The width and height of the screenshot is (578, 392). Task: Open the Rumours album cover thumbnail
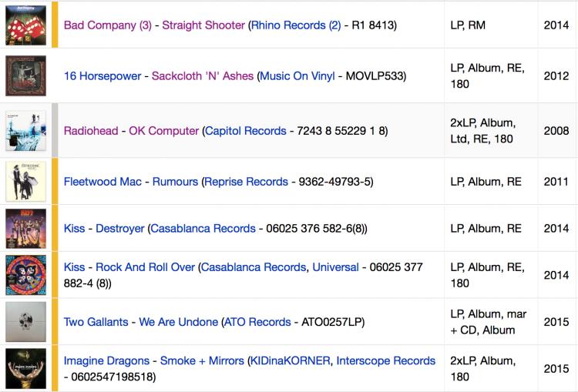pyautogui.click(x=25, y=181)
